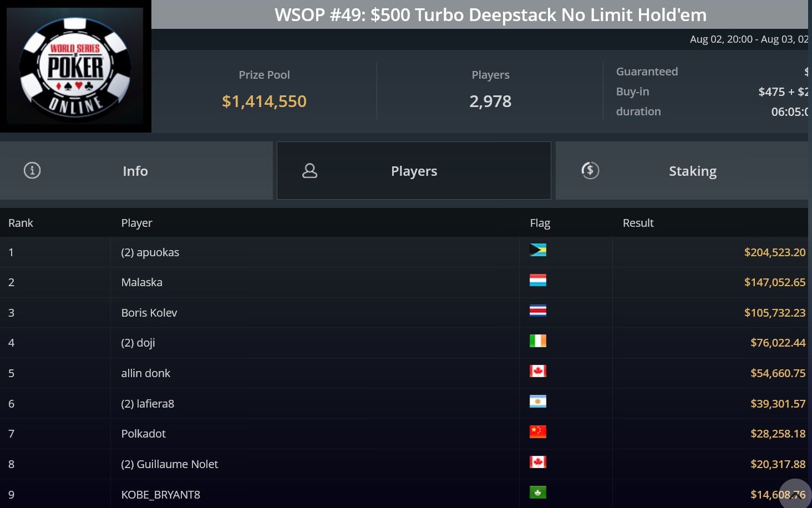Click the Bahamas flag next to apuokas
The image size is (812, 508).
click(x=538, y=250)
